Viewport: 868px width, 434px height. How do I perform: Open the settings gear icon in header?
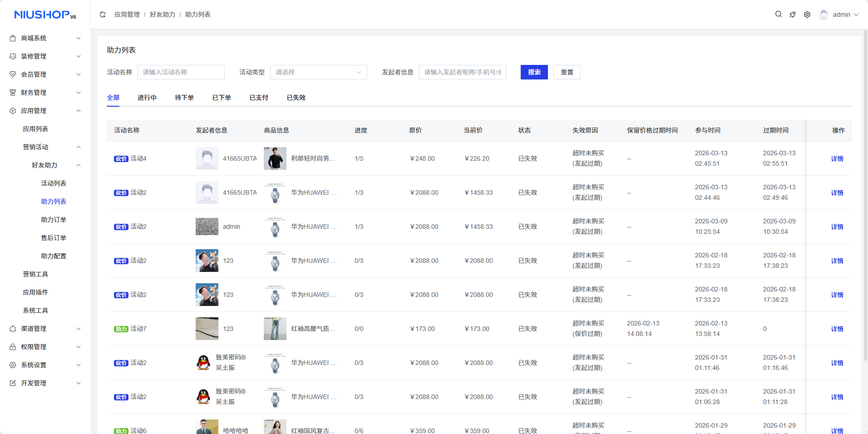(807, 15)
